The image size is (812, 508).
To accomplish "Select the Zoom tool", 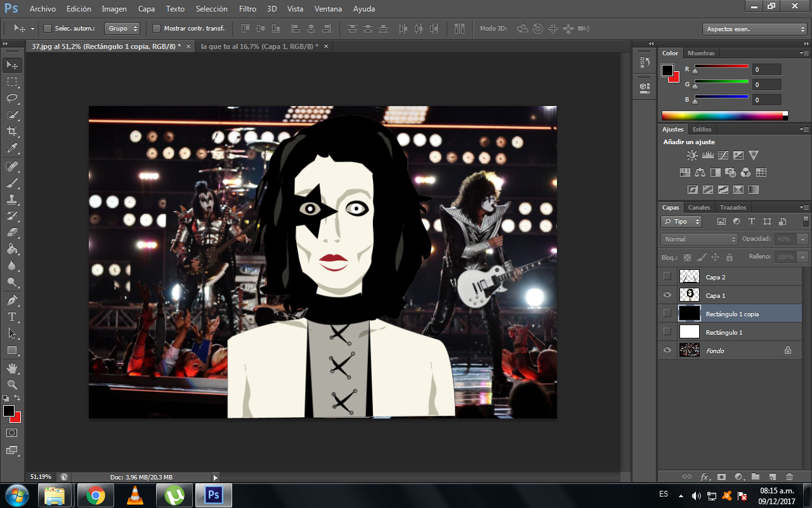I will (x=12, y=385).
